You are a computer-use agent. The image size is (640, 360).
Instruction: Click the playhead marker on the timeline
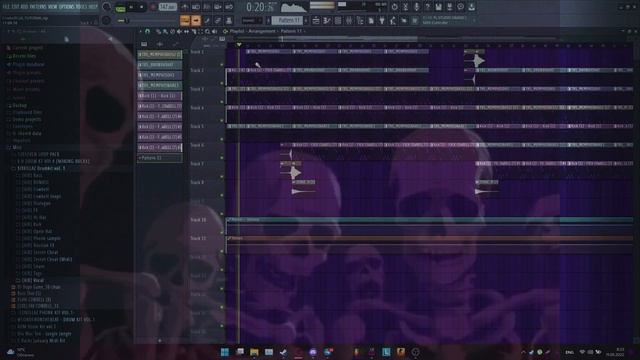click(239, 44)
